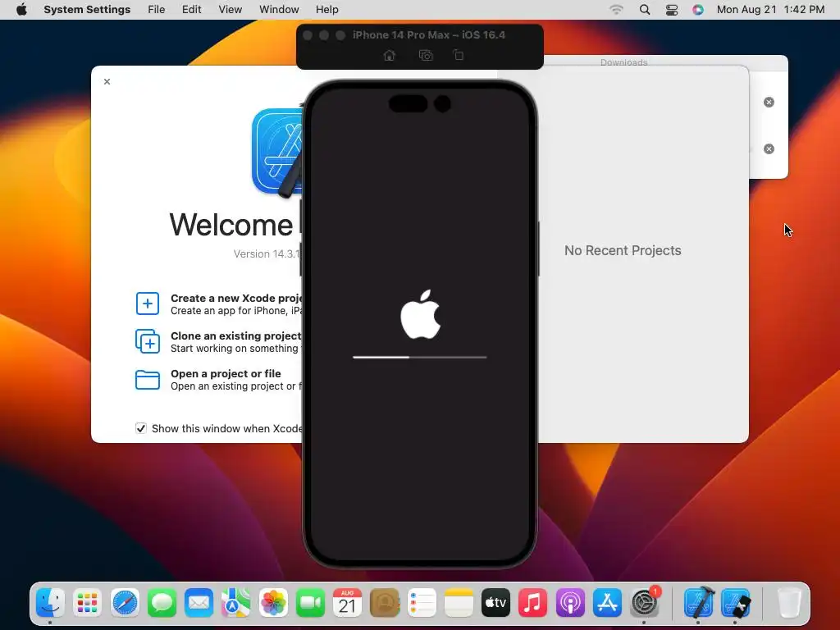Viewport: 840px width, 630px height.
Task: Open Calendar from the Dock
Action: click(347, 603)
